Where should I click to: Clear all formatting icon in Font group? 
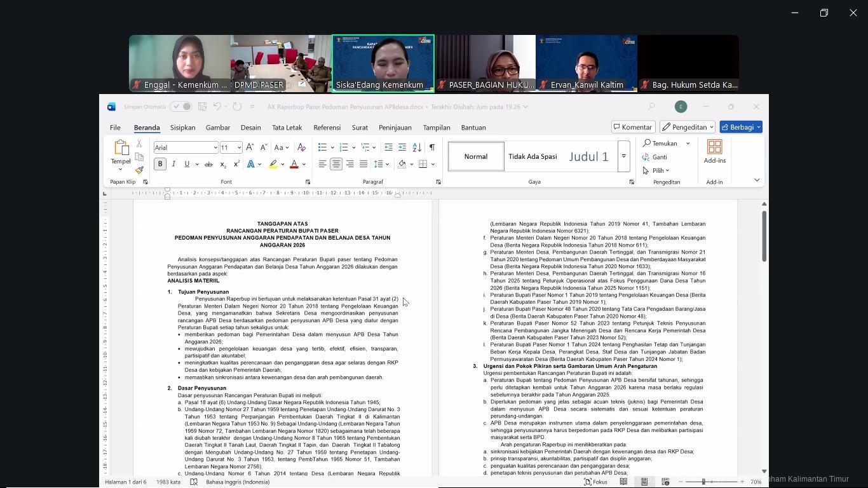301,147
